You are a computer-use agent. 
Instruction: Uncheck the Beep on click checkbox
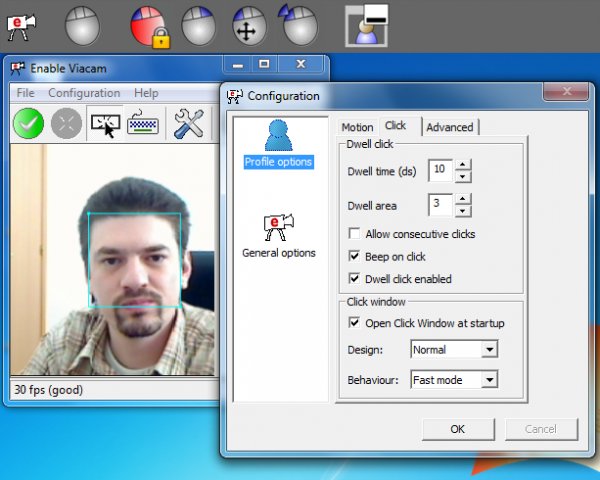point(355,257)
